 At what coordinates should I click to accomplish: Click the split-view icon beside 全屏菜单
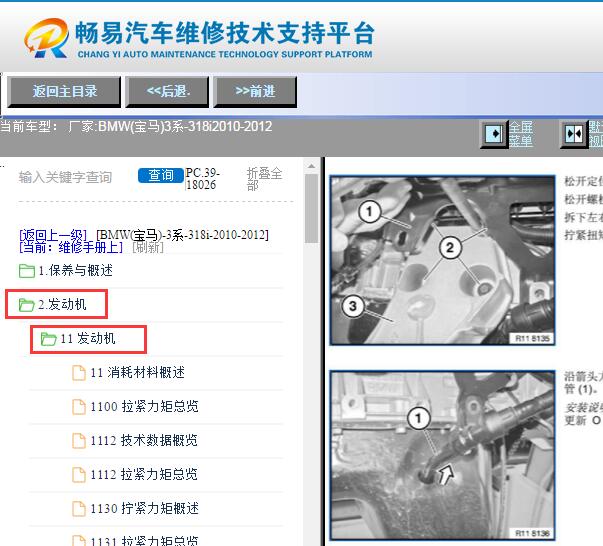[573, 134]
